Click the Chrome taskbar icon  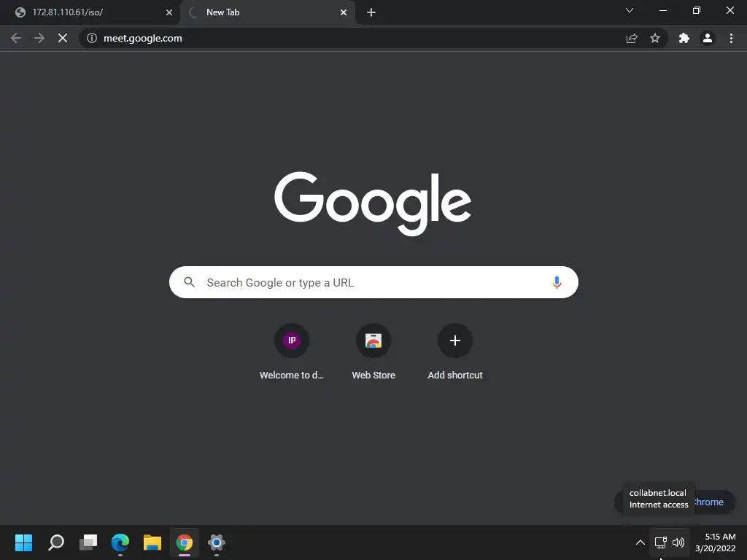coord(185,542)
